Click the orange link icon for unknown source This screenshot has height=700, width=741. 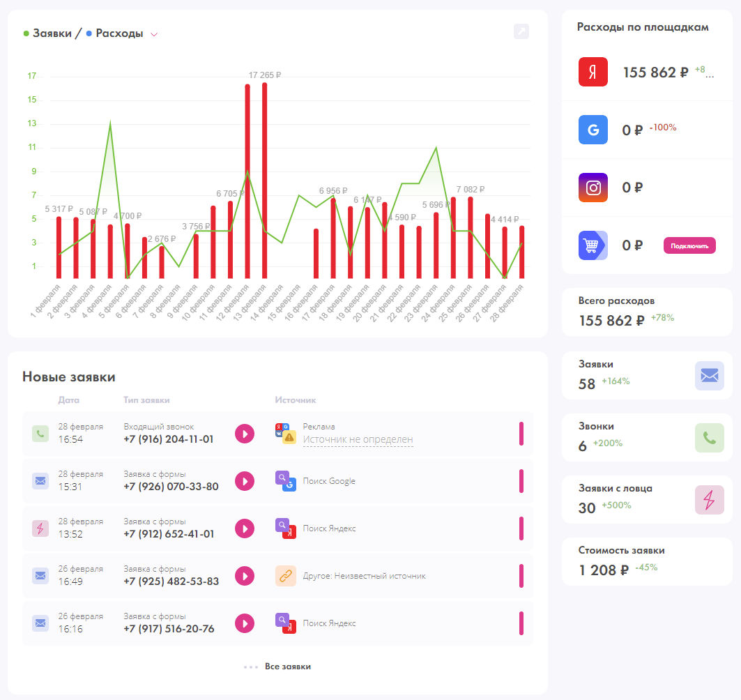[x=285, y=576]
